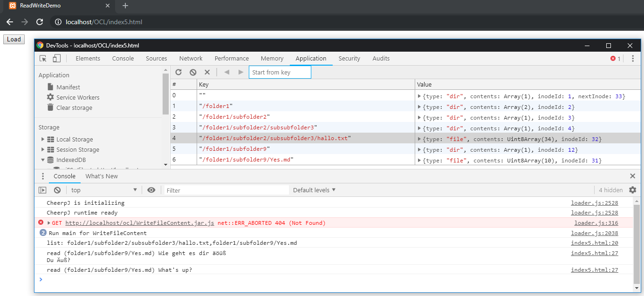The width and height of the screenshot is (644, 296).
Task: Clear the object store using the ban icon
Action: 192,72
